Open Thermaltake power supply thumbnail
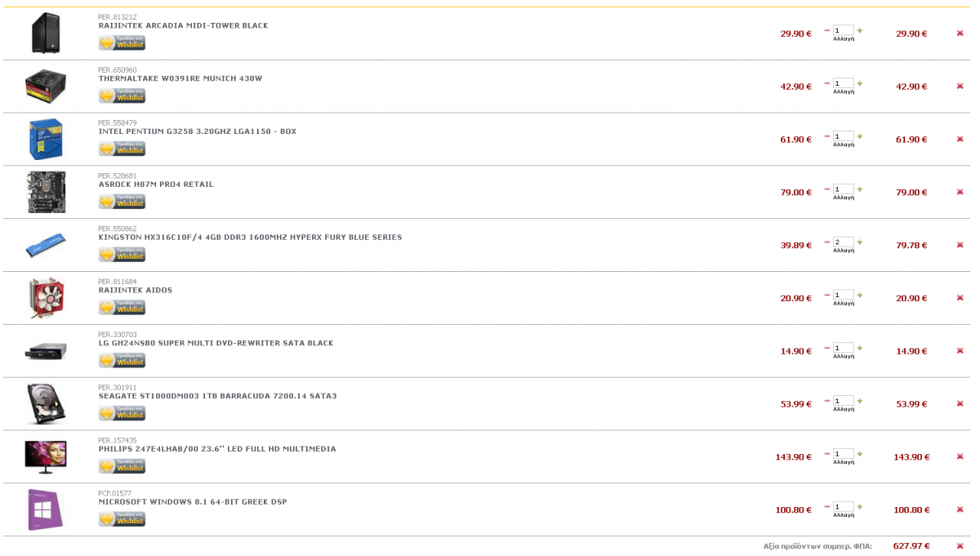This screenshot has width=980, height=556. (46, 86)
